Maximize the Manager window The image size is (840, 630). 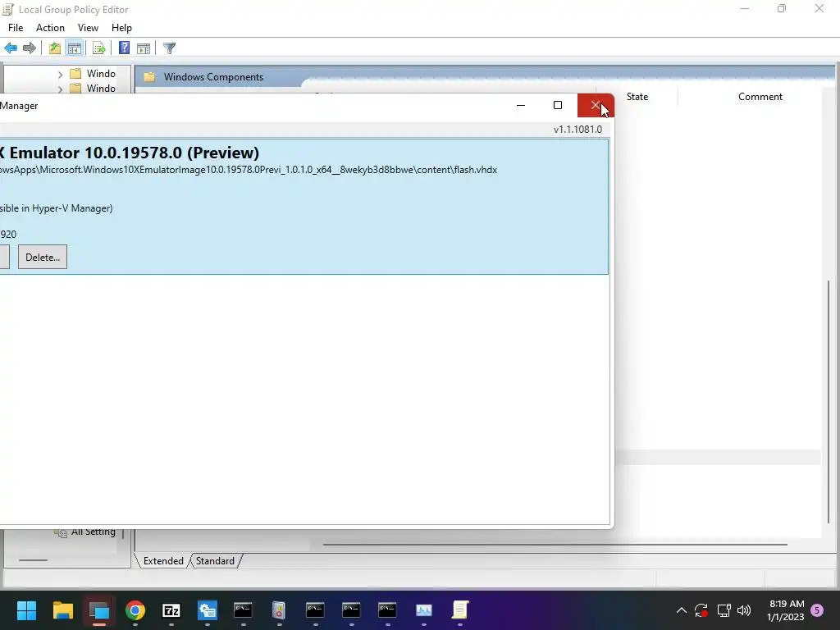558,105
